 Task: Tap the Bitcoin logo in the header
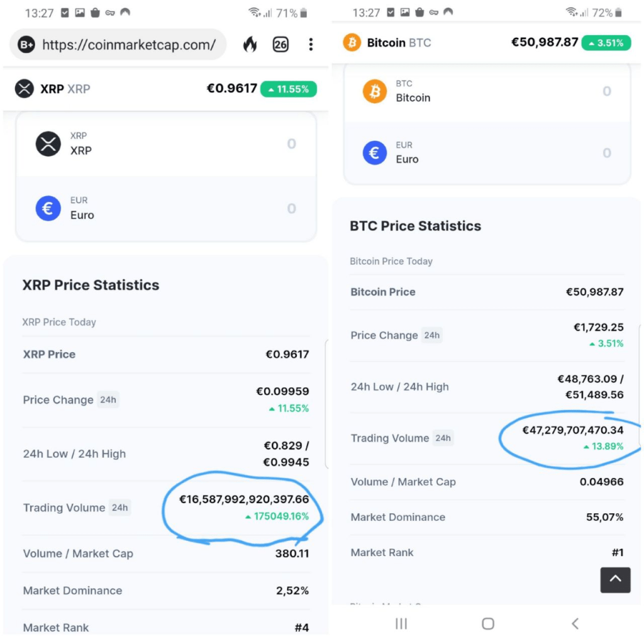point(352,43)
